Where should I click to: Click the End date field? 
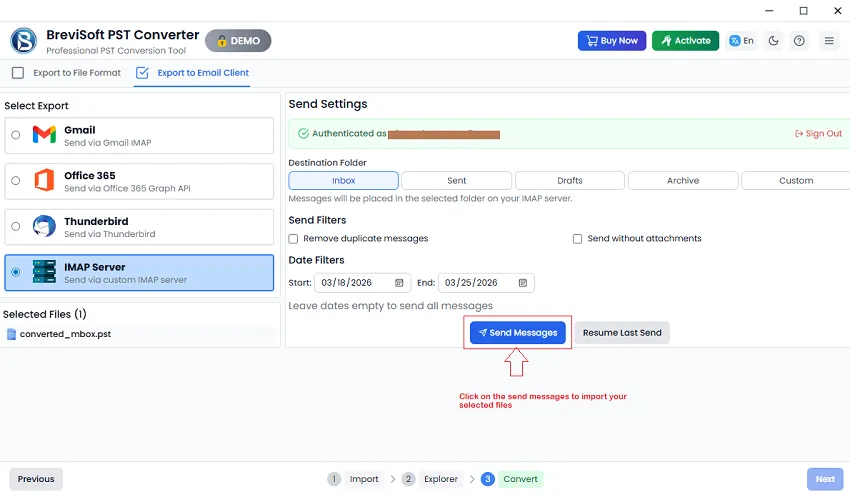(x=486, y=283)
